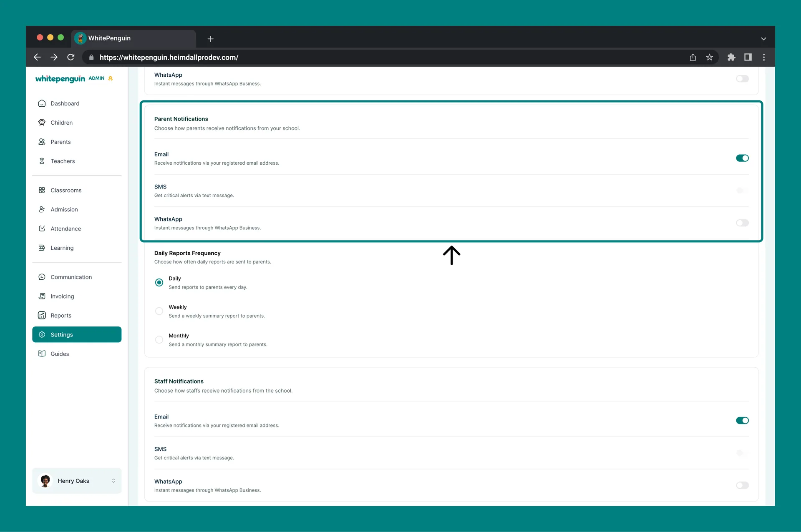801x532 pixels.
Task: Click the Daily Reports Frequency heading
Action: pyautogui.click(x=187, y=253)
